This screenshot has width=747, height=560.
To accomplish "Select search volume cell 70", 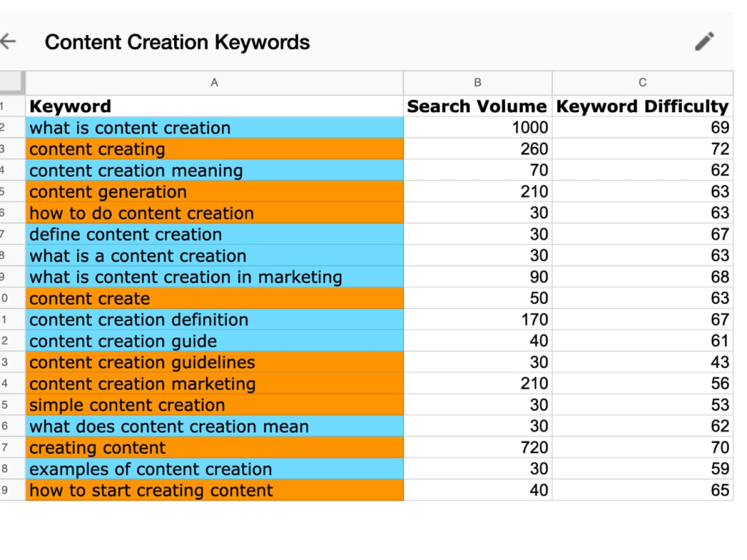I will point(478,170).
